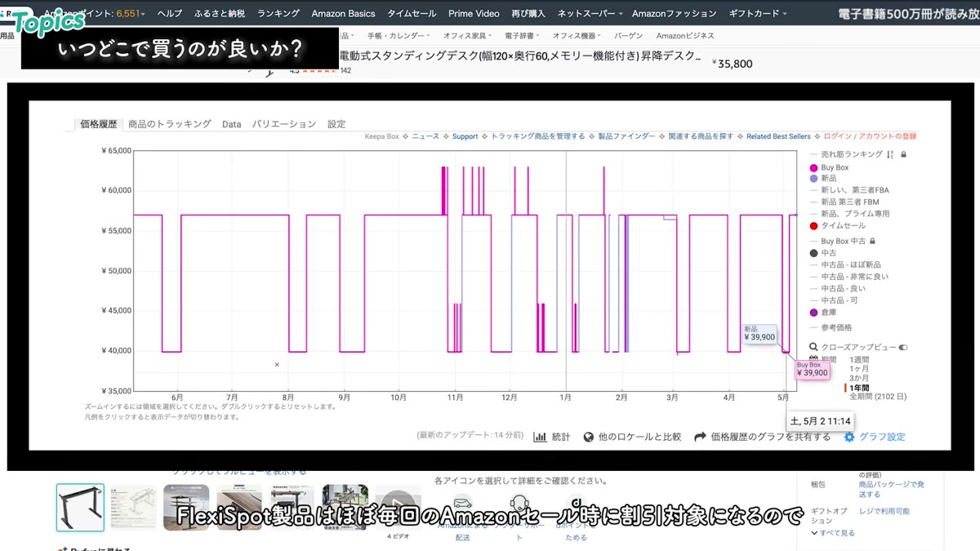The height and width of the screenshot is (551, 980).
Task: Expand the オフィス家具 category menu
Action: point(467,36)
